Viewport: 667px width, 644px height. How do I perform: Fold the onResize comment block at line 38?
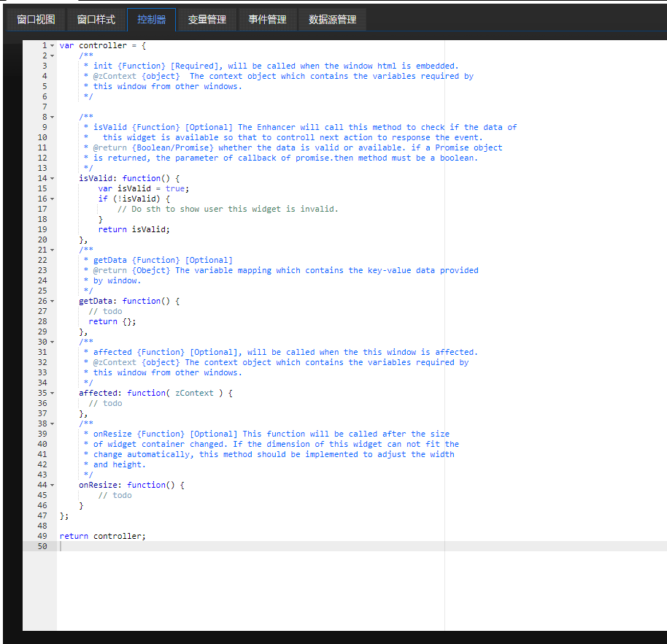(53, 423)
